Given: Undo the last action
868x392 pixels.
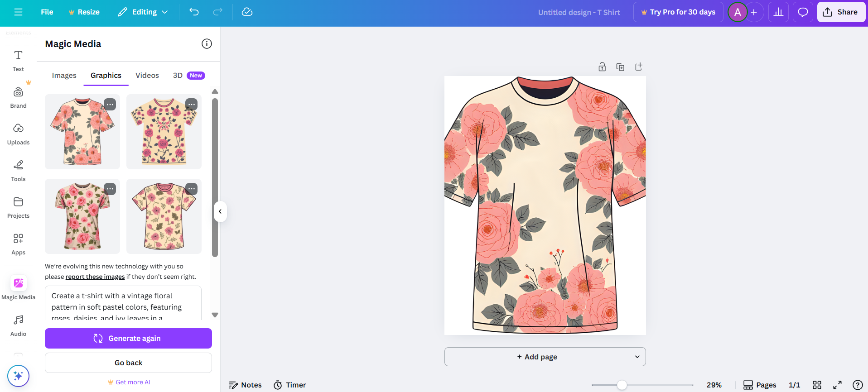Looking at the screenshot, I should click(194, 12).
